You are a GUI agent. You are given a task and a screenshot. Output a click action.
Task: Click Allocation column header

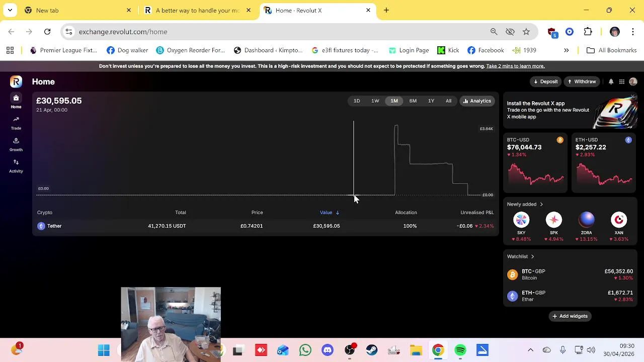click(x=406, y=212)
